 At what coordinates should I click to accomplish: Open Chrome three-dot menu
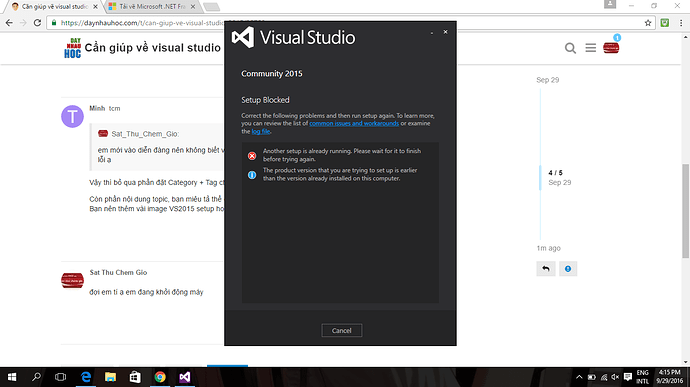point(681,23)
